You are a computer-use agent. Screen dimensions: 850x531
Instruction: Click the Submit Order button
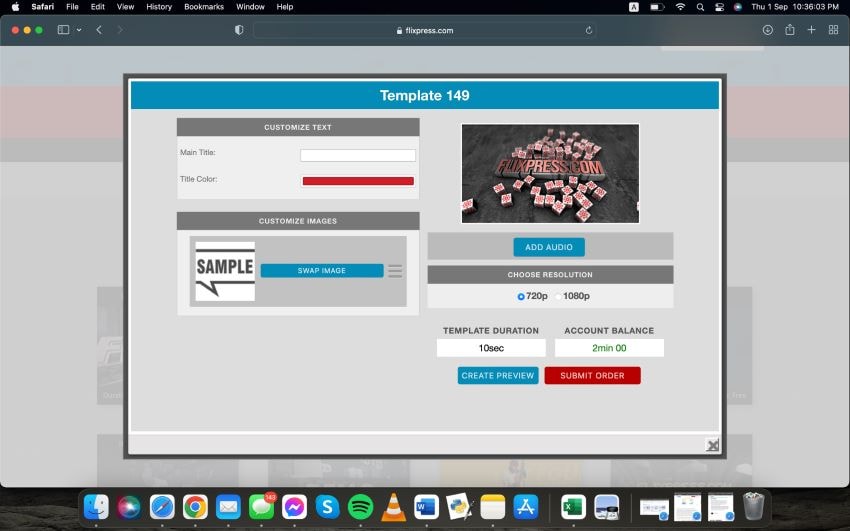point(592,375)
